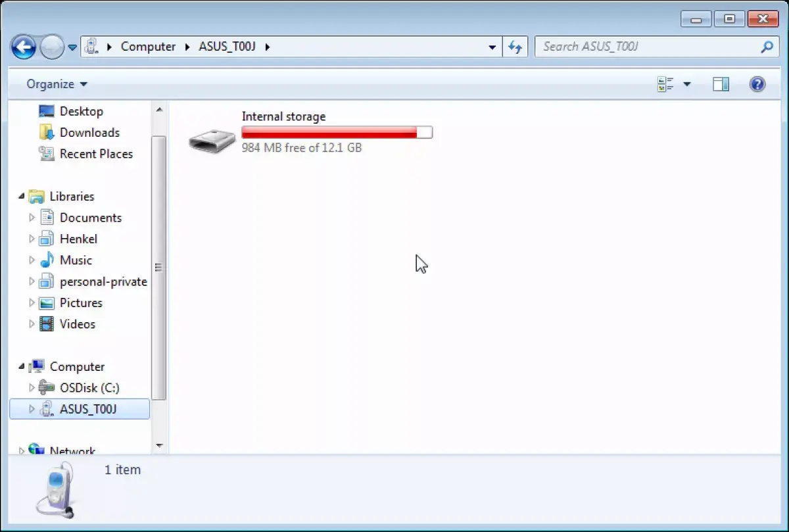Click the navigation pane scroll up arrow
Image resolution: width=789 pixels, height=532 pixels.
pyautogui.click(x=159, y=109)
